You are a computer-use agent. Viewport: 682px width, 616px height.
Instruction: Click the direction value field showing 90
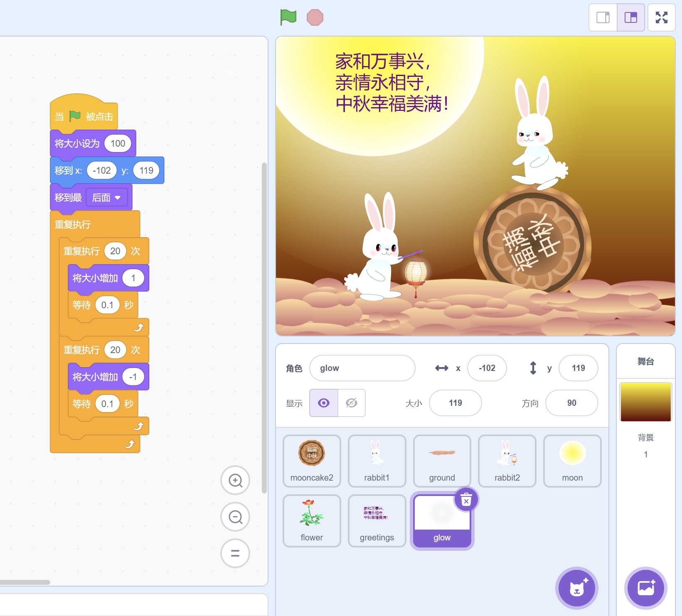572,403
